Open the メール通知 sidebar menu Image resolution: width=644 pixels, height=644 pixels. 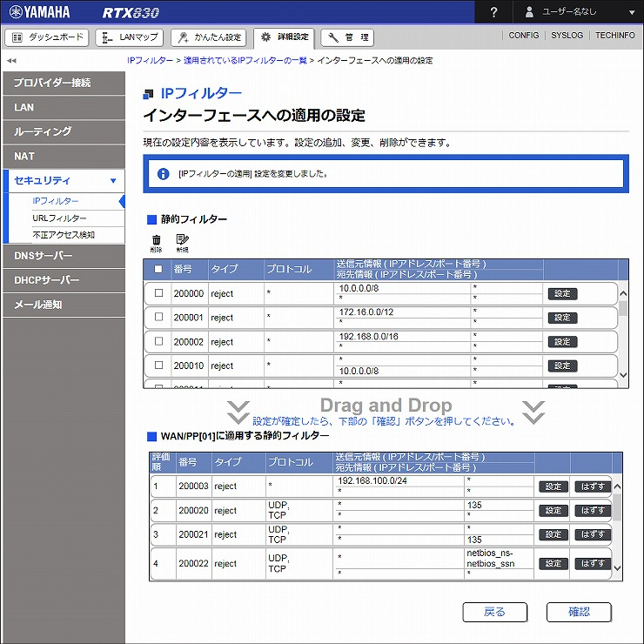(64, 305)
